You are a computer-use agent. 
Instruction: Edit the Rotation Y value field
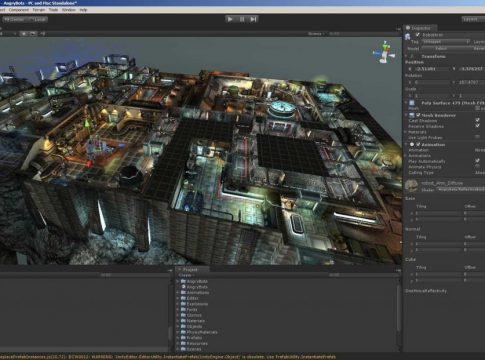pos(472,82)
